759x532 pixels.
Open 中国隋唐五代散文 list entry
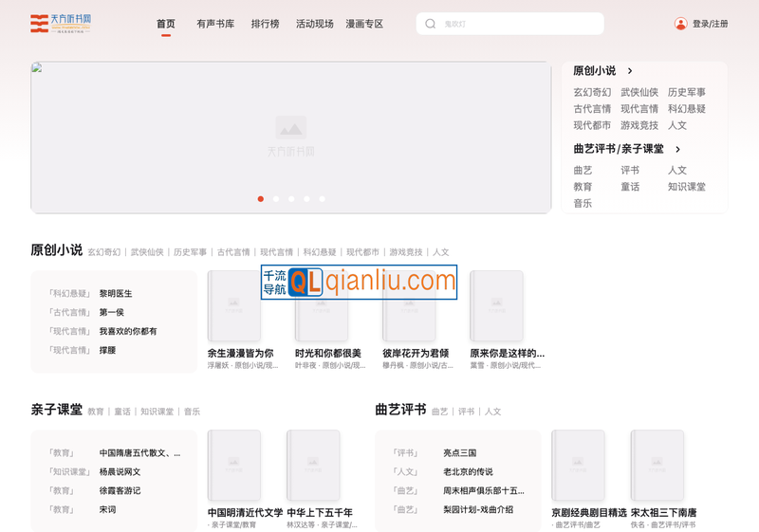point(139,452)
